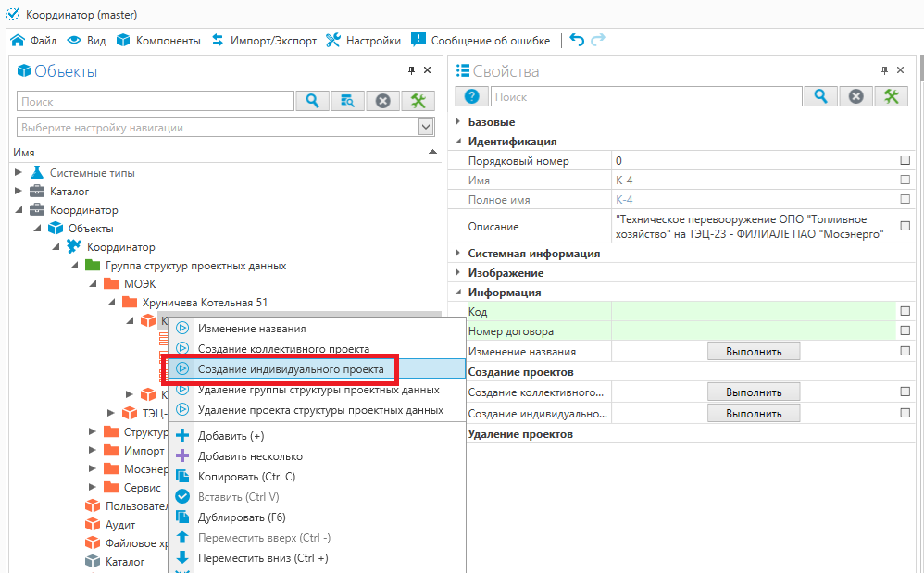Open the tools settings icon in Objects panel
The height and width of the screenshot is (573, 924).
[x=418, y=101]
